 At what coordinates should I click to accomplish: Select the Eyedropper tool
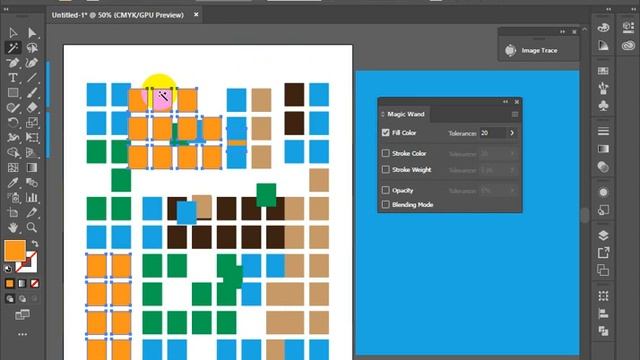(13, 182)
